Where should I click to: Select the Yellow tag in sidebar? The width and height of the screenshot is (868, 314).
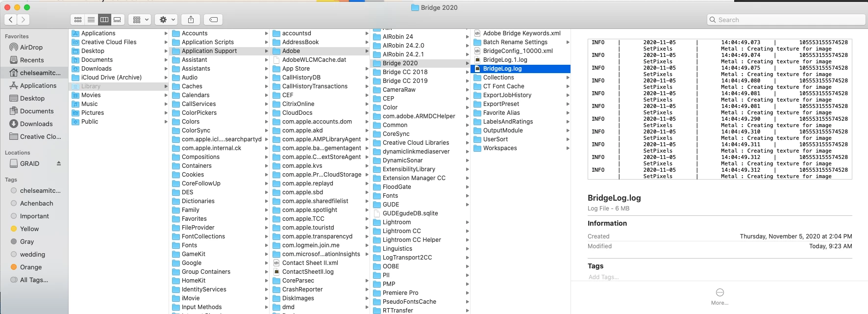point(29,229)
